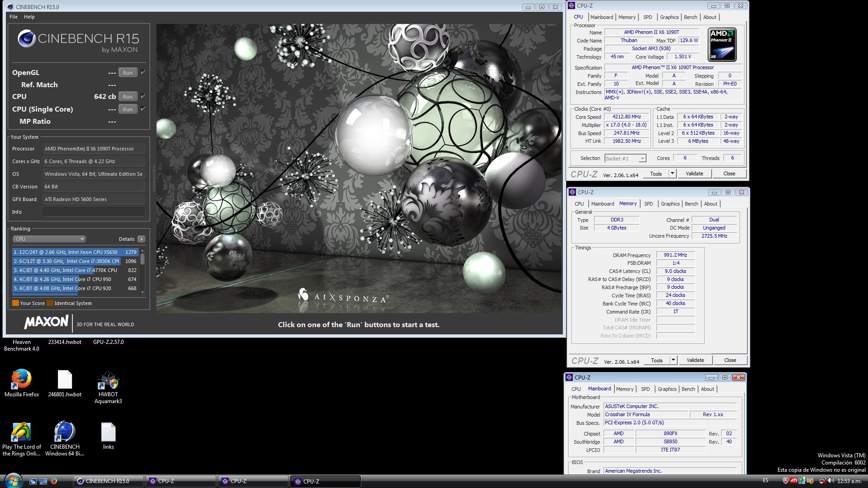This screenshot has height=488, width=868.
Task: Open About tab in top CPU-Z window
Action: tap(710, 17)
